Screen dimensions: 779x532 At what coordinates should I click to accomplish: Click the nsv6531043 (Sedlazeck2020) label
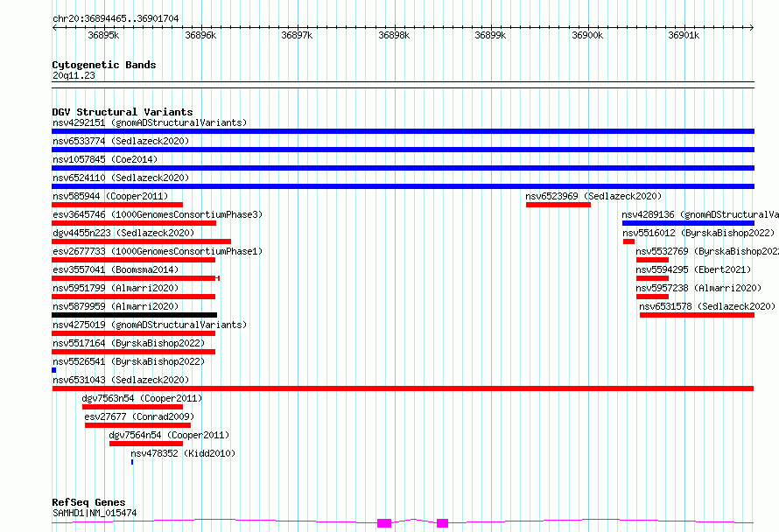coord(121,380)
